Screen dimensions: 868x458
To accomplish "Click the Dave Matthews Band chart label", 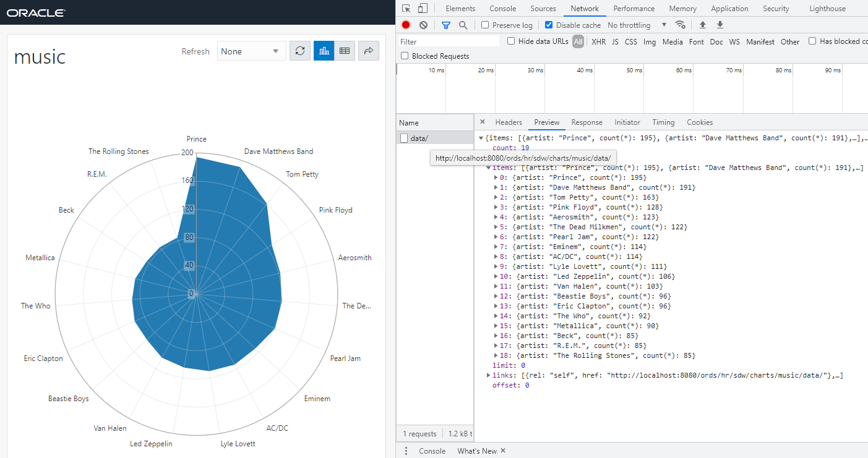I will (278, 151).
